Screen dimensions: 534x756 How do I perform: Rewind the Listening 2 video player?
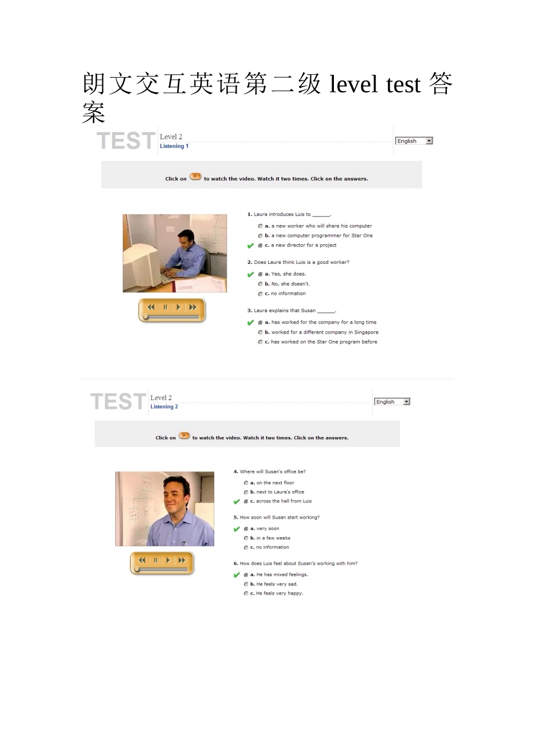point(142,560)
